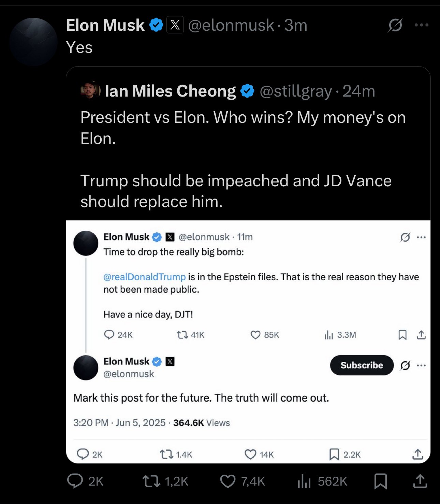The width and height of the screenshot is (440, 504).
Task: Open Elon Musk's profile avatar at top
Action: pos(33,42)
